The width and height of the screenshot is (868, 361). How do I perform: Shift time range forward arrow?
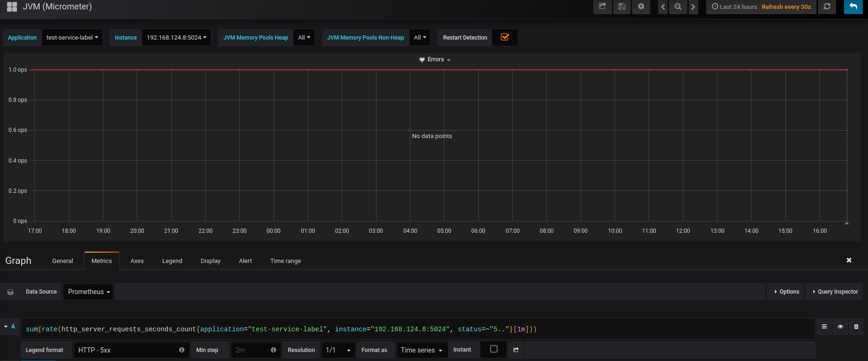click(693, 7)
